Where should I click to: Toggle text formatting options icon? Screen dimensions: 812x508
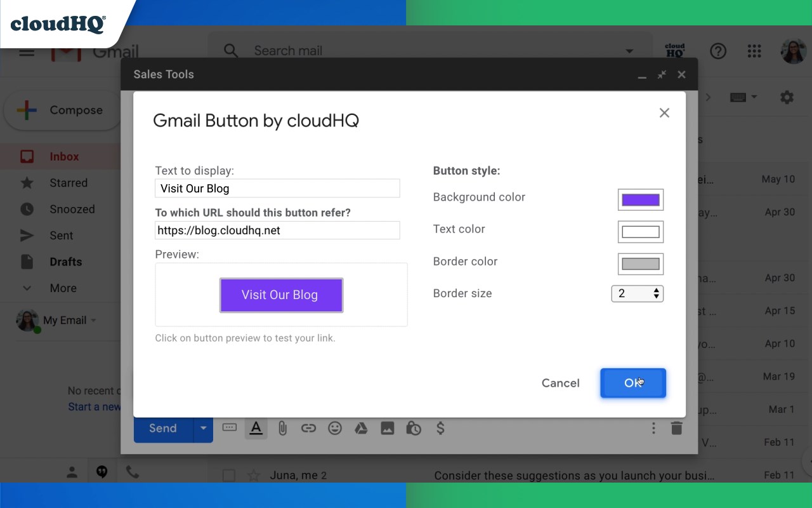[x=256, y=428]
